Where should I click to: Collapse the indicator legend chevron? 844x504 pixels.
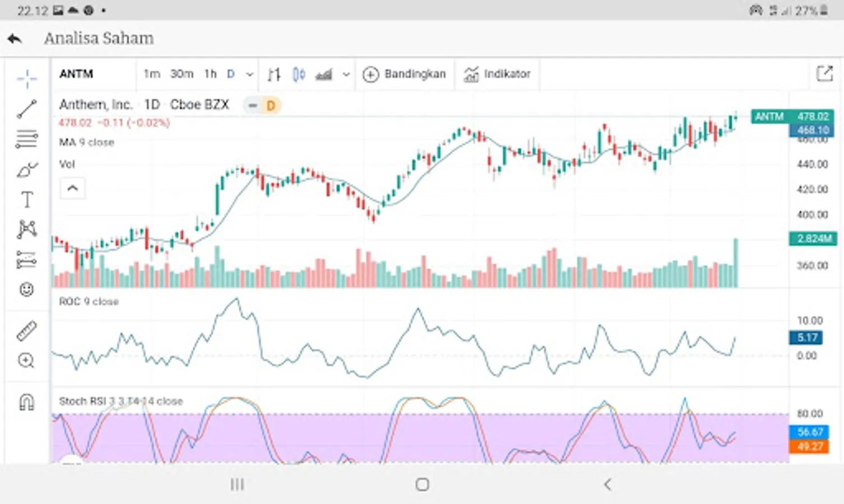point(72,188)
